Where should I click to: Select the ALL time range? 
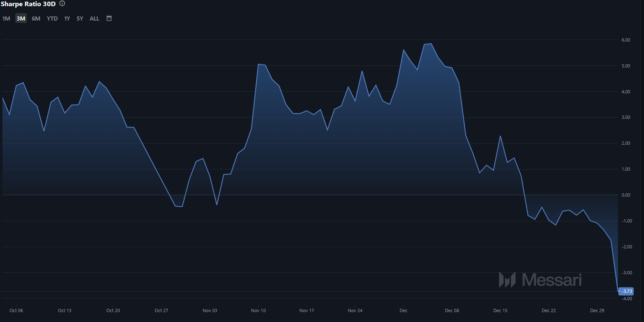pyautogui.click(x=94, y=19)
